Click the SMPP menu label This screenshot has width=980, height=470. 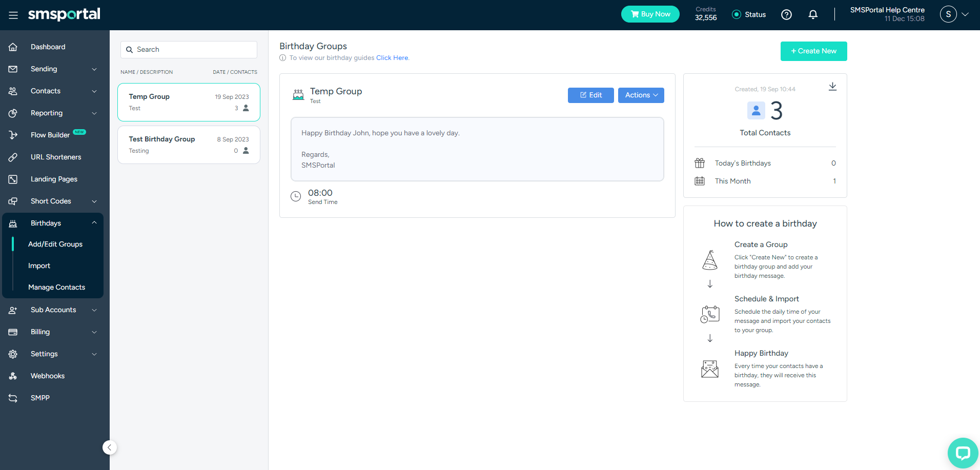coord(40,398)
